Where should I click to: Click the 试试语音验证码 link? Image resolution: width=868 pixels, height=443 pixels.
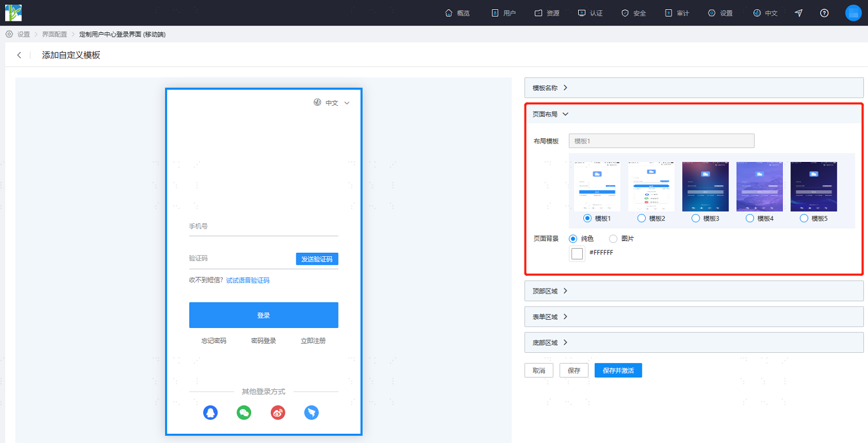click(x=248, y=280)
